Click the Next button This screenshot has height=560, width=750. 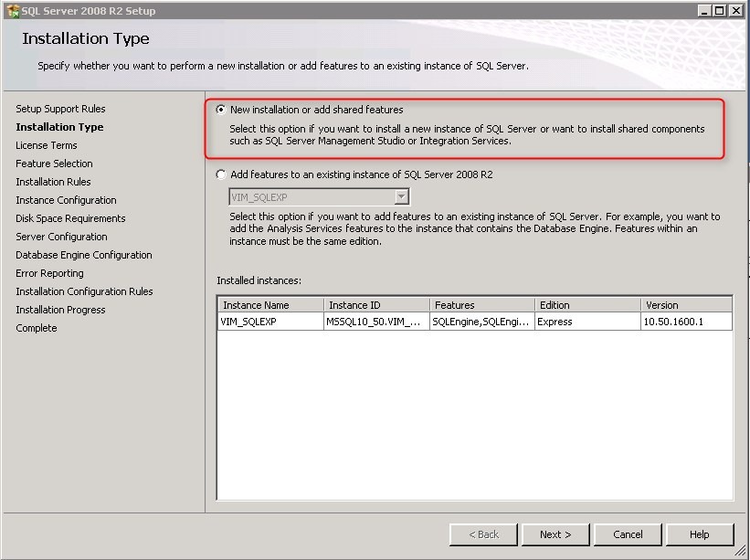pyautogui.click(x=555, y=534)
